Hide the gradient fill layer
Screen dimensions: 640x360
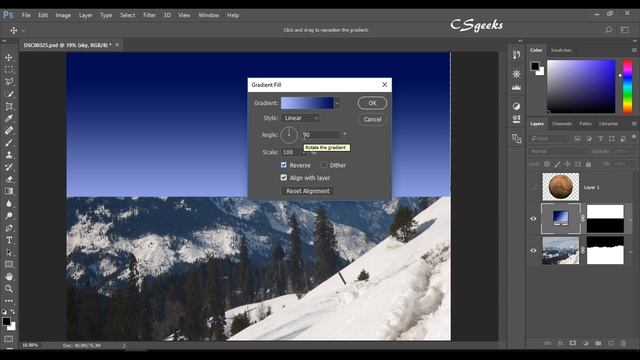(x=533, y=219)
